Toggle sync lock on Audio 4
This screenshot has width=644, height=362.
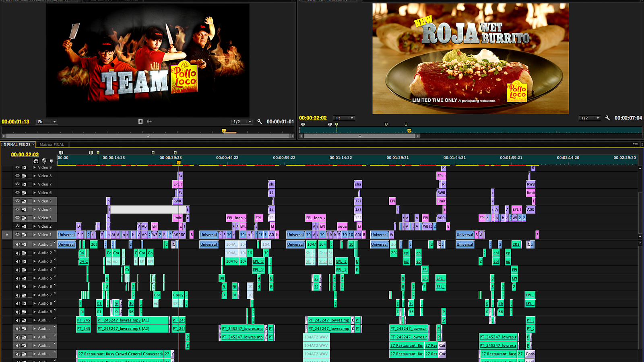point(24,270)
